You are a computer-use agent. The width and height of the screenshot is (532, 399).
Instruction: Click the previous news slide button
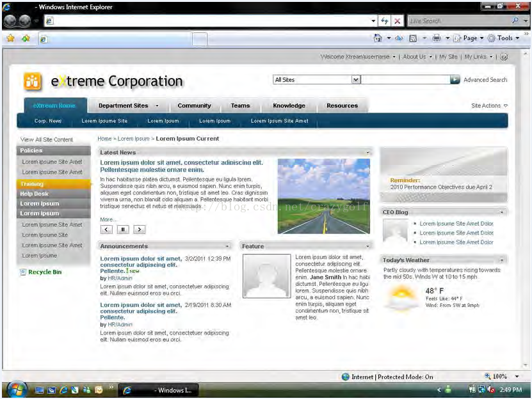tap(106, 230)
